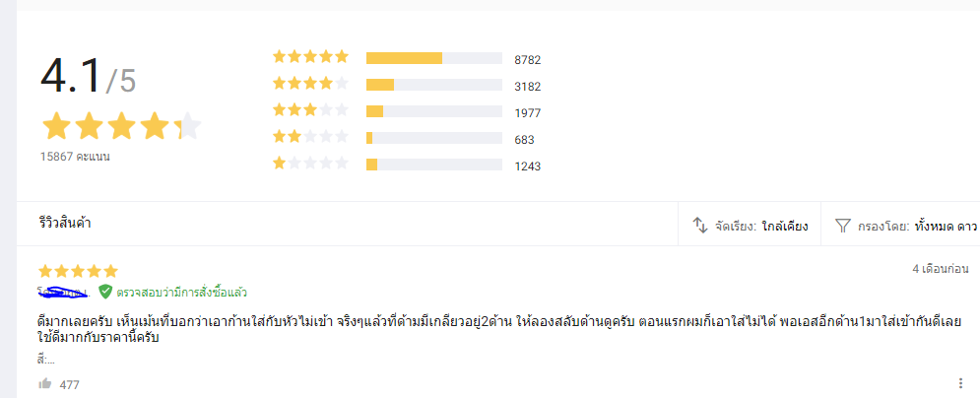Click the large overall star rating display
The image size is (980, 398).
(121, 126)
